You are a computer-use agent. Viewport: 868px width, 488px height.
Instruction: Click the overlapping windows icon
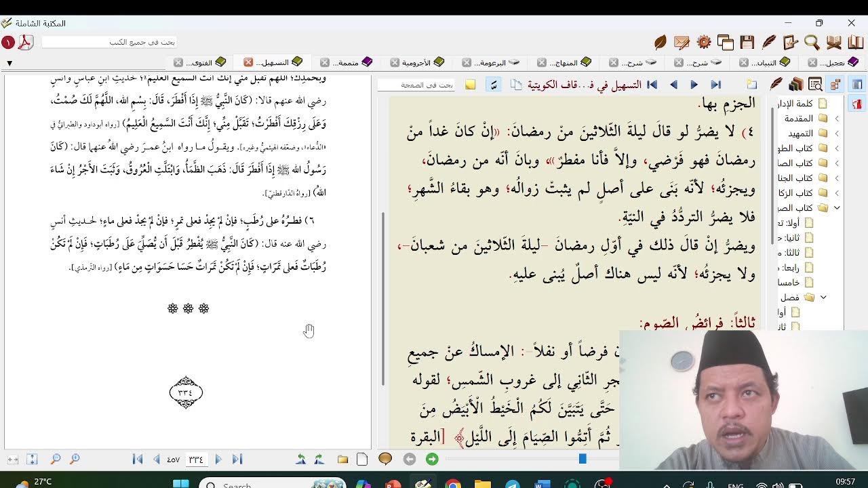(x=725, y=42)
